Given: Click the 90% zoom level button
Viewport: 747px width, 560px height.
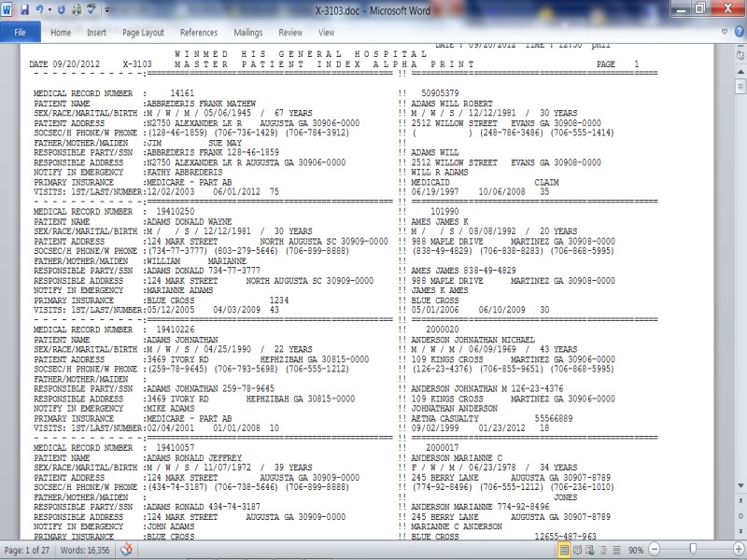Looking at the screenshot, I should 636,551.
